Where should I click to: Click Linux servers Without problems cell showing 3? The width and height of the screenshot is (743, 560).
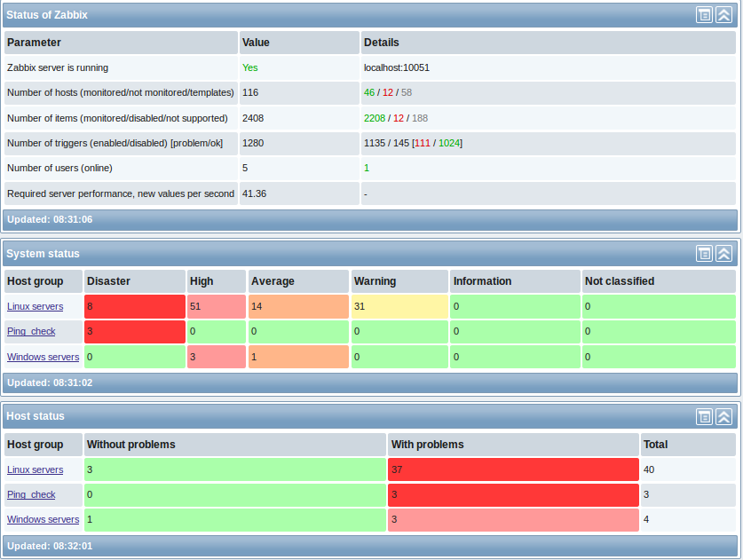pos(235,470)
